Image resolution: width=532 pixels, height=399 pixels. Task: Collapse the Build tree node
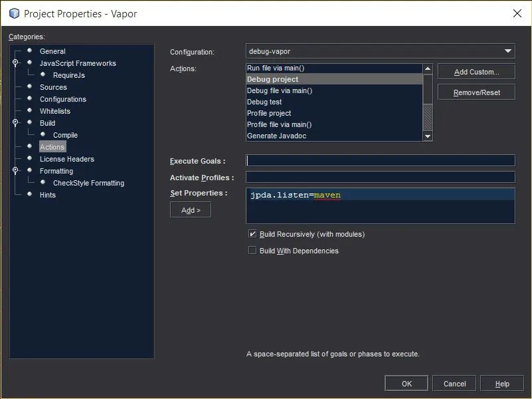(x=15, y=122)
